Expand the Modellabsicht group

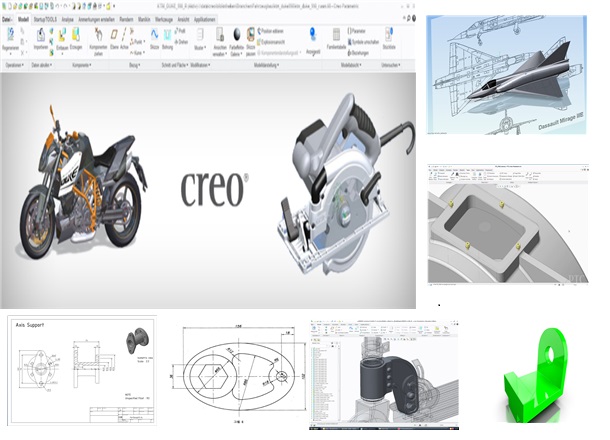351,65
